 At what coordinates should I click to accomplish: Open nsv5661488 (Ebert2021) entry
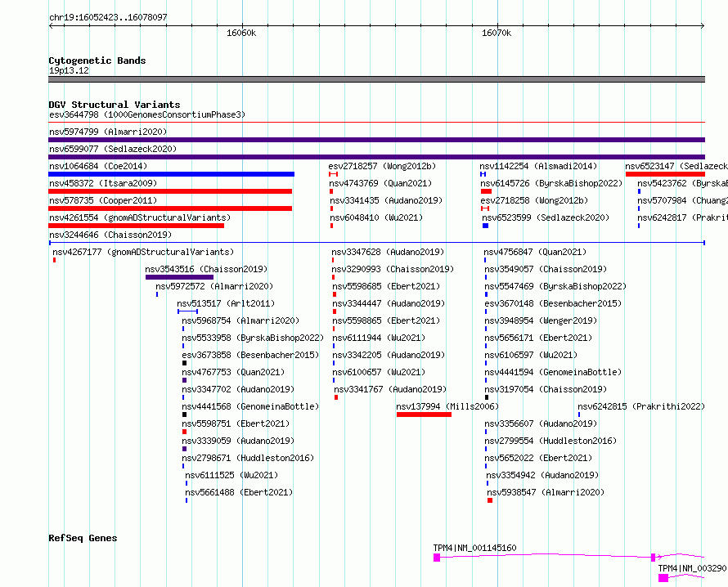239,492
